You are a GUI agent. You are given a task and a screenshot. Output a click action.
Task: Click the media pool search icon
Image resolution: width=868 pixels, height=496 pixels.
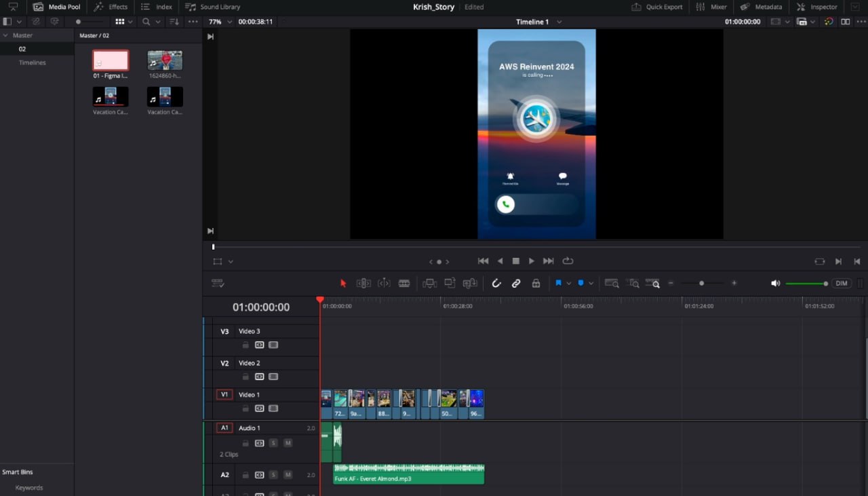(146, 22)
